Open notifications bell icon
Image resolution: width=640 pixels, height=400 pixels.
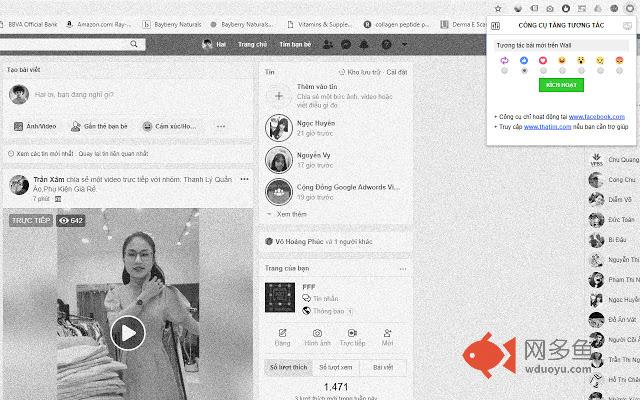click(x=364, y=44)
